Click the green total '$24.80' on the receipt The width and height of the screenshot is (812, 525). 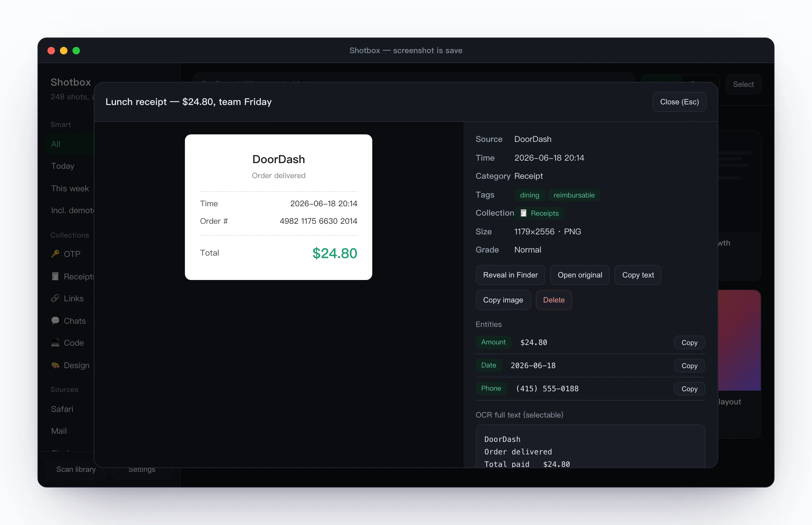pos(335,253)
